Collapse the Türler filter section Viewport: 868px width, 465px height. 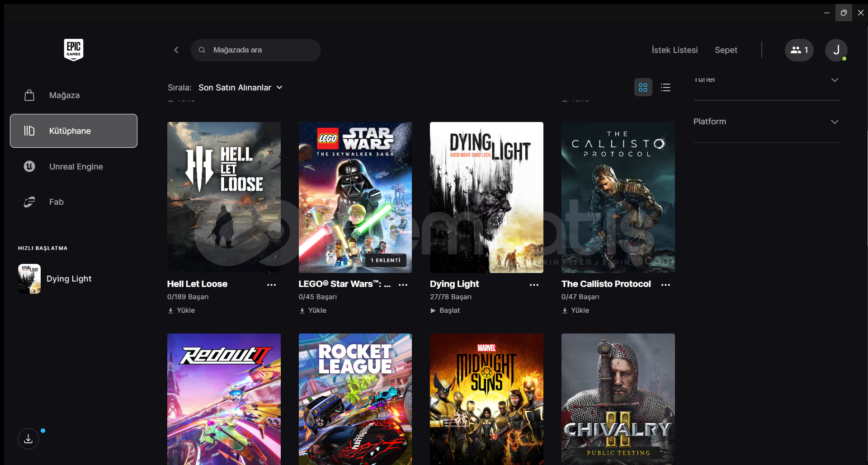834,80
